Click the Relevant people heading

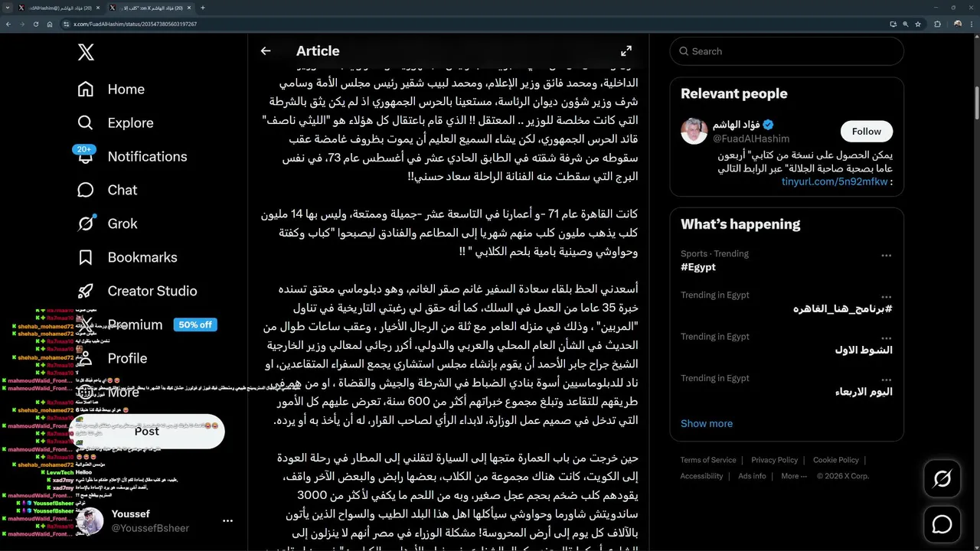[733, 93]
